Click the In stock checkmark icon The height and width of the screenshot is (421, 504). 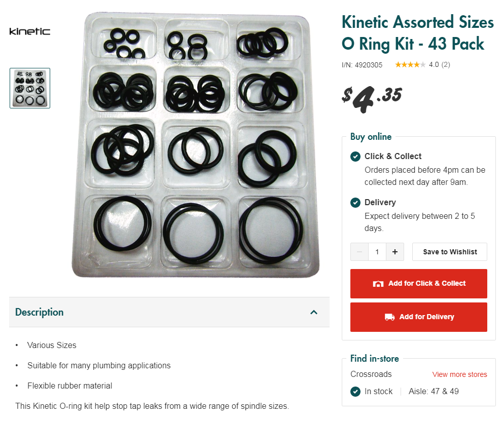(x=355, y=392)
